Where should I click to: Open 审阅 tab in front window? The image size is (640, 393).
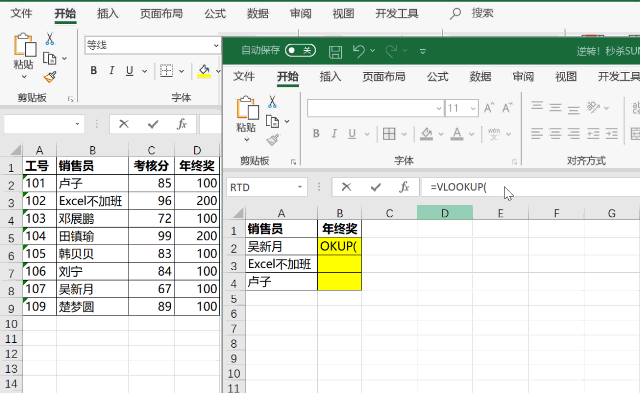pyautogui.click(x=523, y=76)
